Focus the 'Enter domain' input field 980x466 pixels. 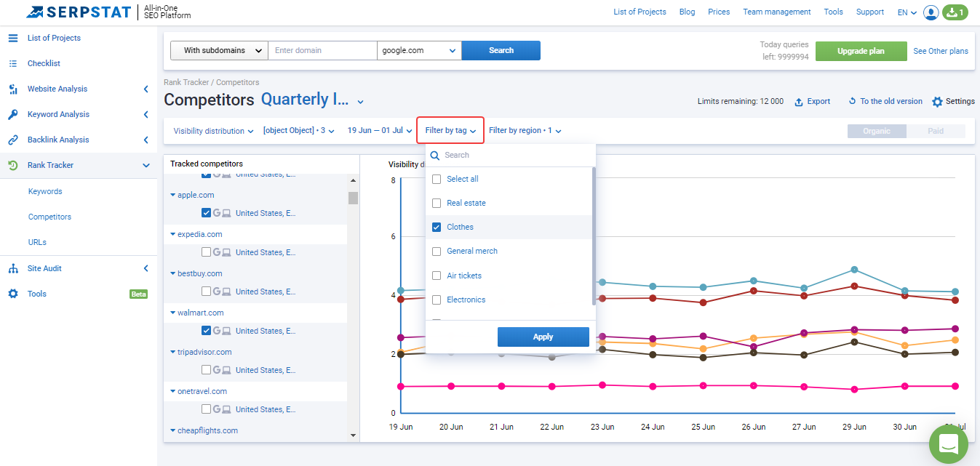click(322, 51)
